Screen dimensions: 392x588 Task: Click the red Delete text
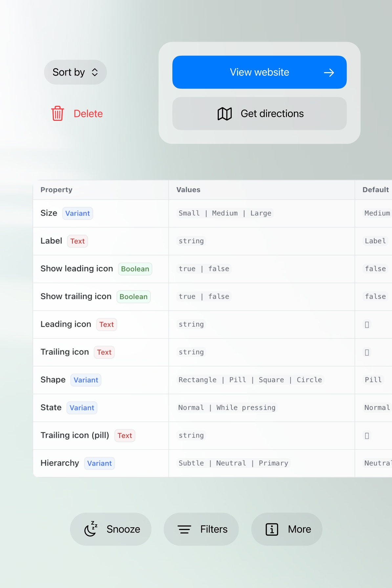tap(88, 114)
